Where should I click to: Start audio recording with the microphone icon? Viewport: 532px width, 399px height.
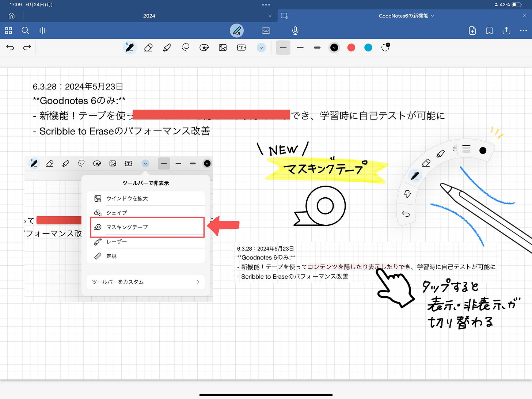click(295, 31)
